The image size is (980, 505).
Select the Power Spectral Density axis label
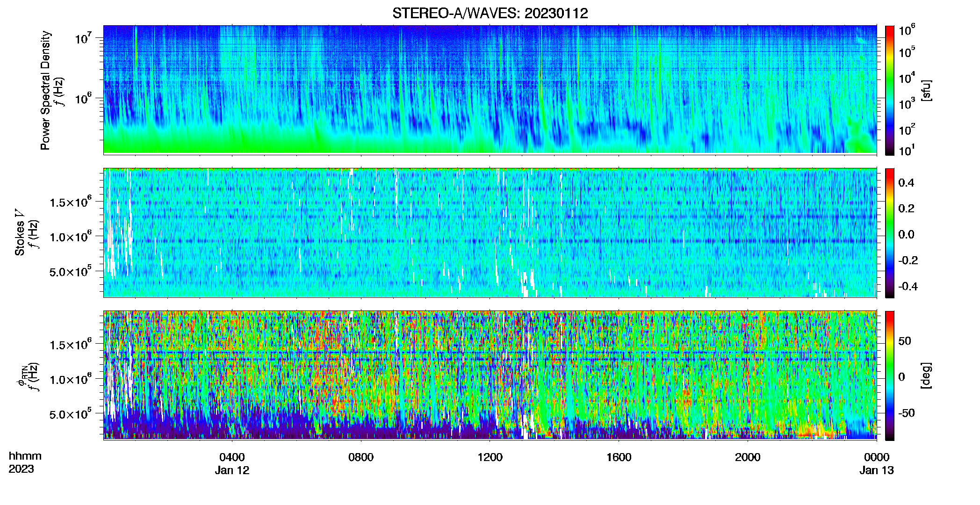point(45,90)
